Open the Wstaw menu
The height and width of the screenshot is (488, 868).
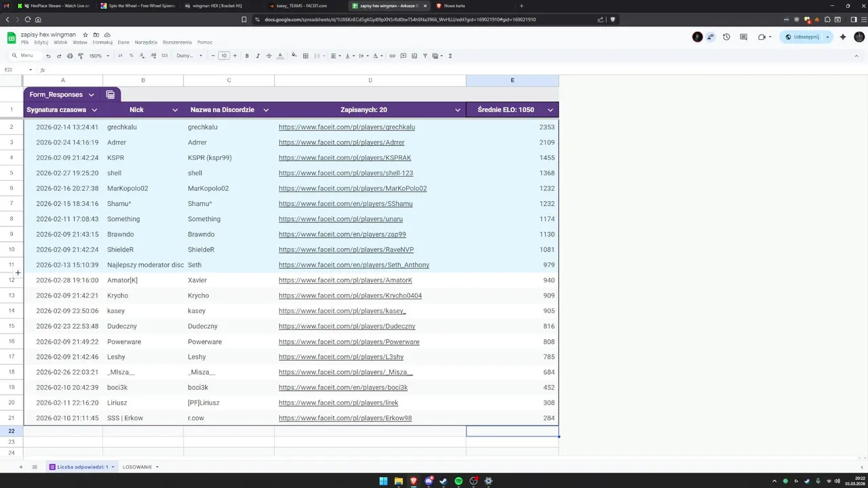pos(80,43)
